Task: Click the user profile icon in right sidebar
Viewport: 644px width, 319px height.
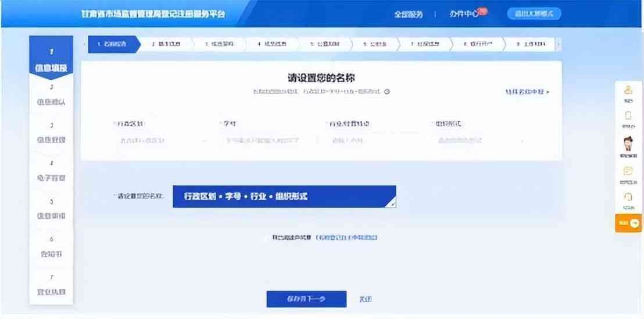Action: point(628,90)
